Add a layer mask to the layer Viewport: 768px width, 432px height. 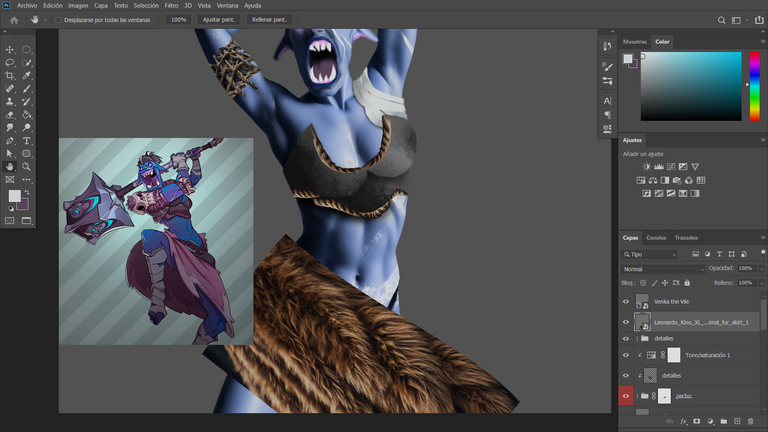[696, 421]
